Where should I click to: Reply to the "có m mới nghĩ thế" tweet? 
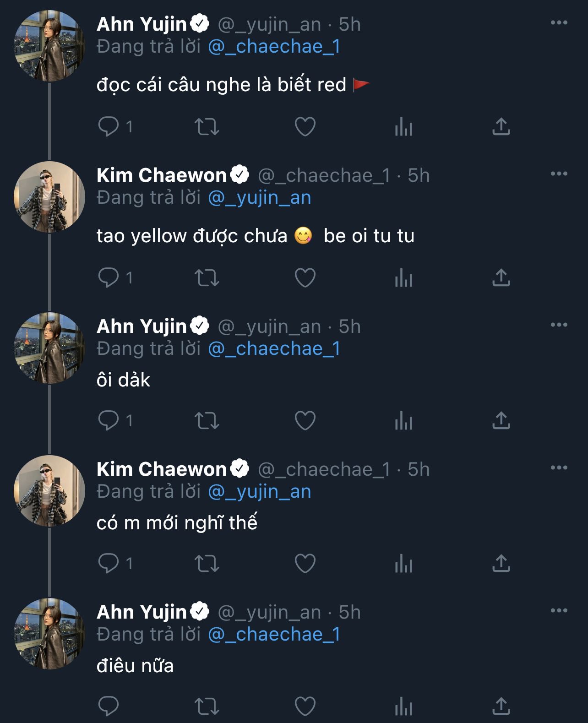109,564
